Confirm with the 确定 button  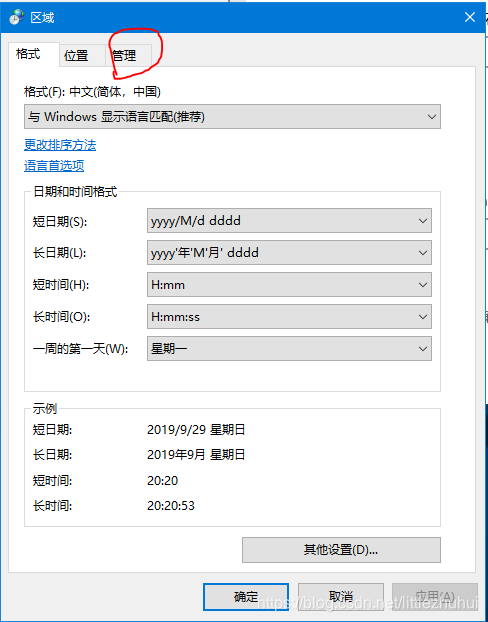[x=246, y=596]
